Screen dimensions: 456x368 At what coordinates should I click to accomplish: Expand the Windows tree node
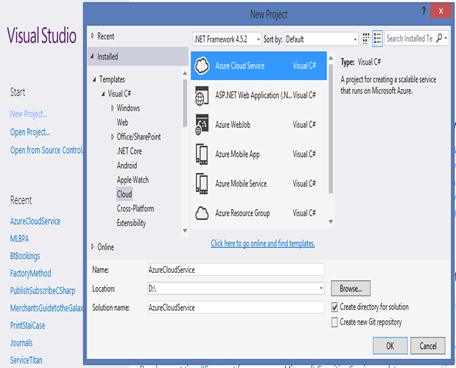112,108
